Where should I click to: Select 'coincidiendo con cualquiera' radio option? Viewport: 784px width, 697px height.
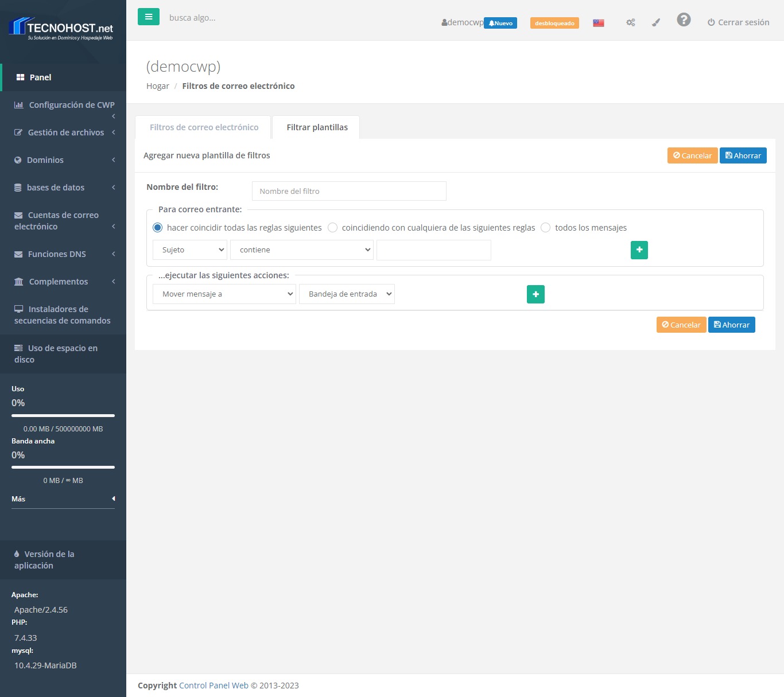click(x=332, y=228)
